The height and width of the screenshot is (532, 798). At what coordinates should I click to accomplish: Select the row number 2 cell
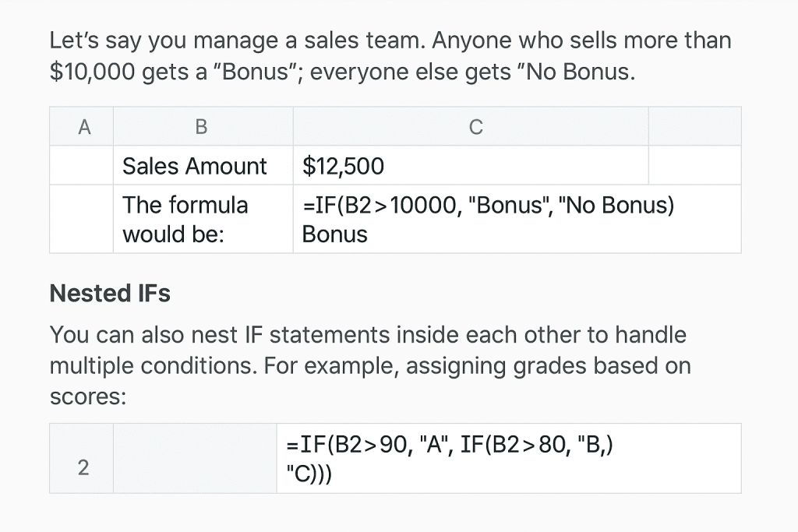pyautogui.click(x=82, y=467)
